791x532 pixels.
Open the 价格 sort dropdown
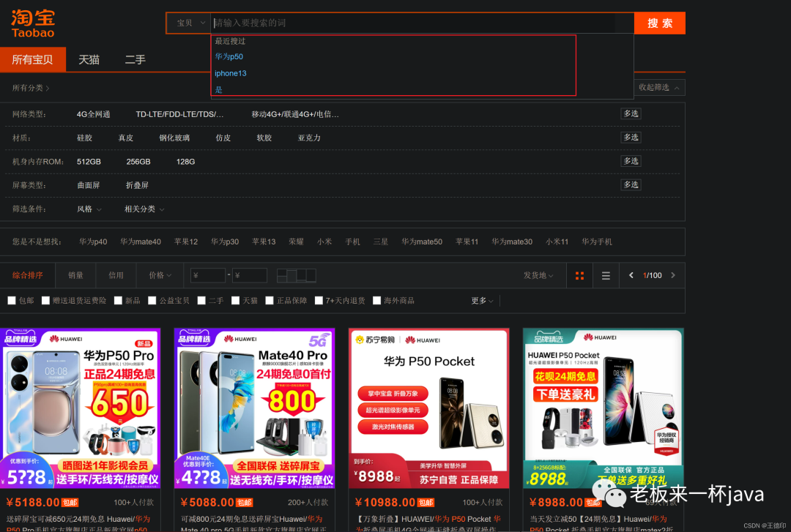pos(160,275)
